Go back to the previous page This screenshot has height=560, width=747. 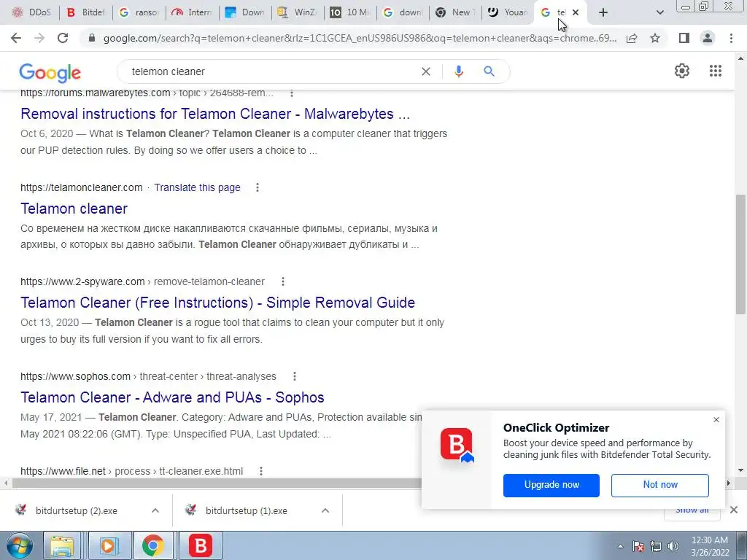(x=16, y=38)
